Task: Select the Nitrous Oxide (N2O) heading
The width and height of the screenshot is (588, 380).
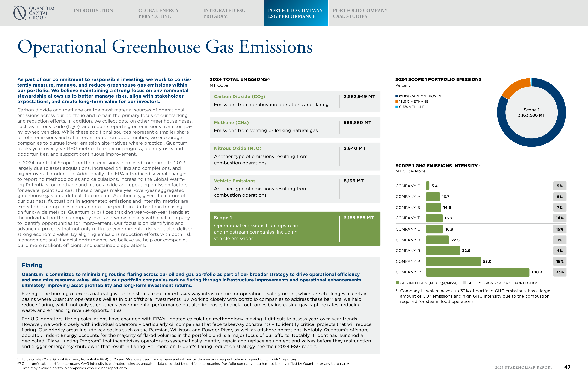Action: [x=238, y=148]
